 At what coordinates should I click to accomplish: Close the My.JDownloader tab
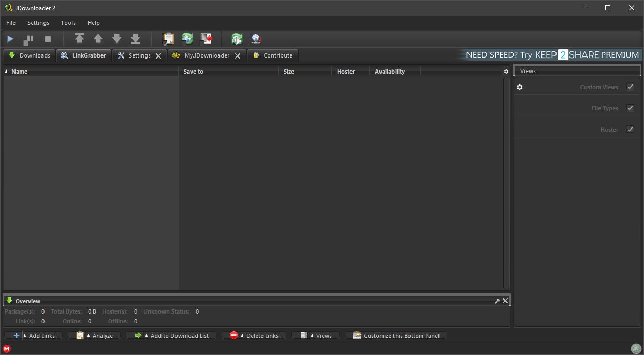[238, 56]
